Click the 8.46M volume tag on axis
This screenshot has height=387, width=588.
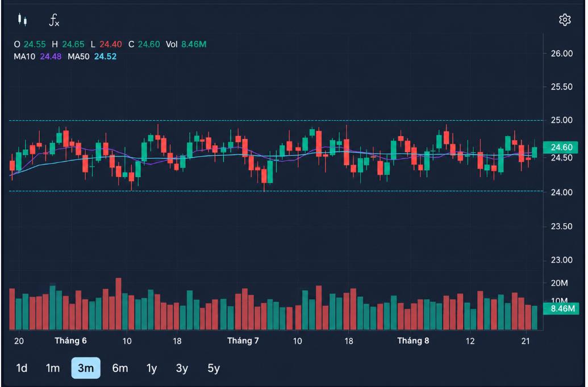pos(561,309)
